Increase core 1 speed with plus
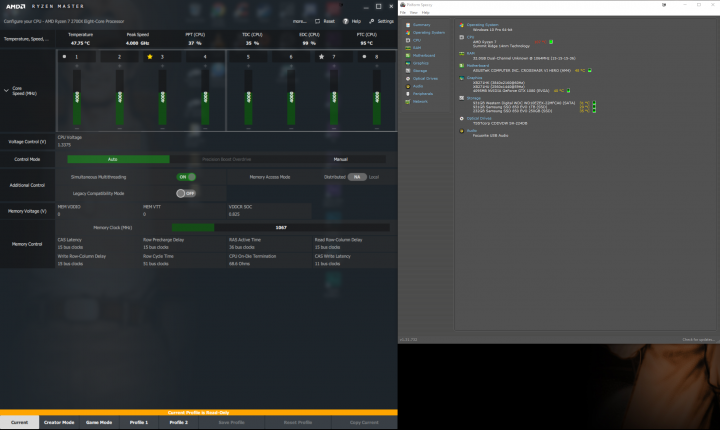 coord(77,66)
